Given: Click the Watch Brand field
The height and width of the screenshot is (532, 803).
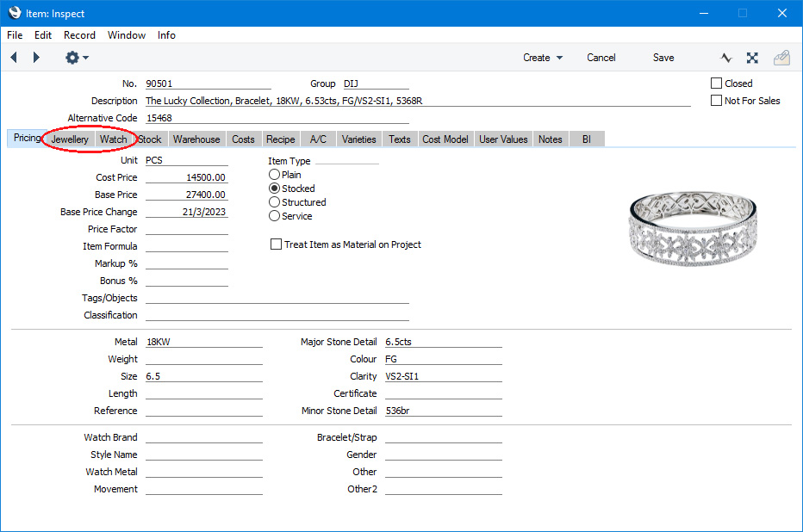Looking at the screenshot, I should pyautogui.click(x=204, y=438).
